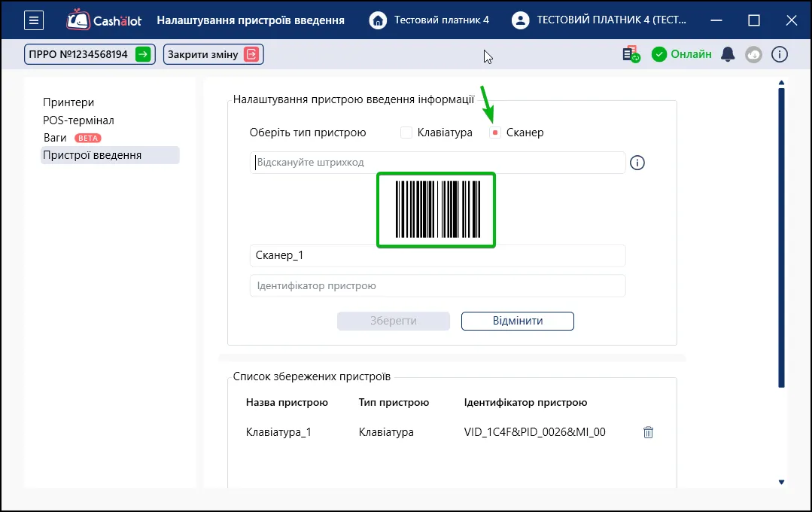
Task: Minimize the Cashalot window
Action: [x=716, y=20]
